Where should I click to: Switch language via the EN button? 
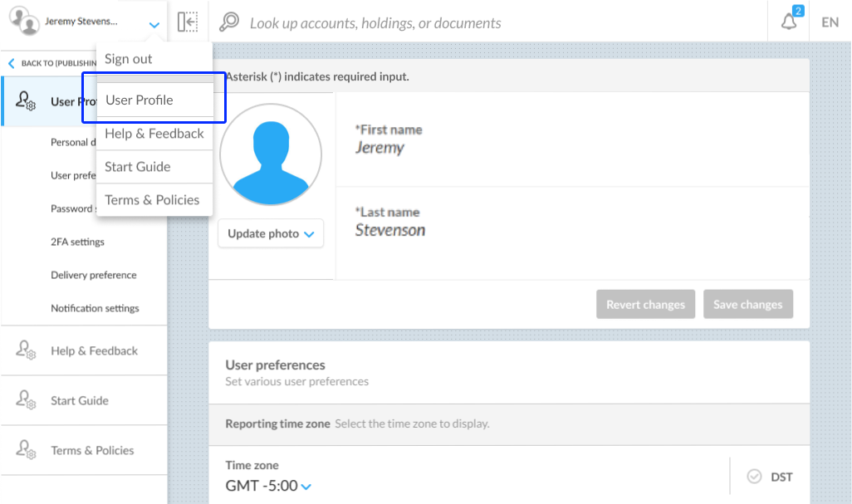click(x=830, y=22)
